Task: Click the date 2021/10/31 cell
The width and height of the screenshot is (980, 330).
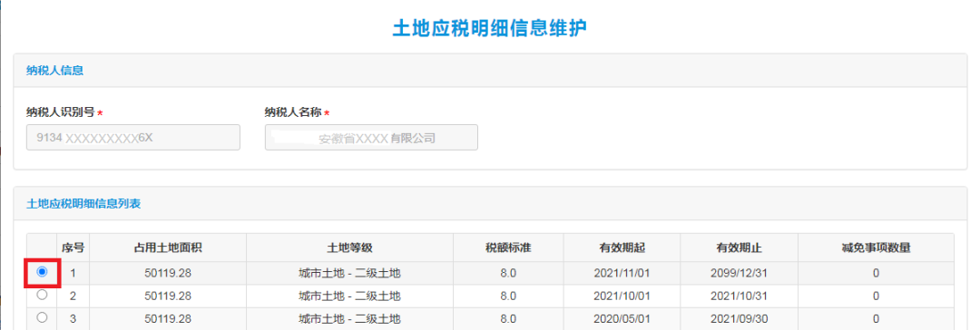Action: [740, 296]
